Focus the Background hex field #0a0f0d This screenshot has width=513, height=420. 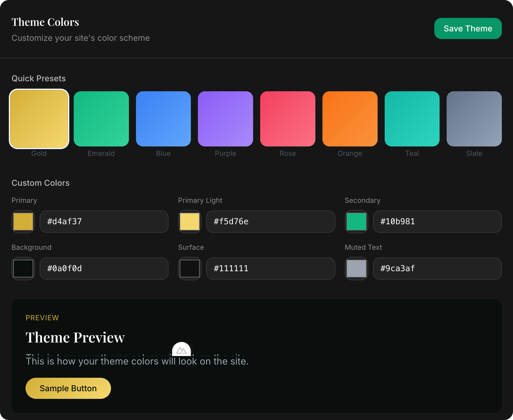104,269
